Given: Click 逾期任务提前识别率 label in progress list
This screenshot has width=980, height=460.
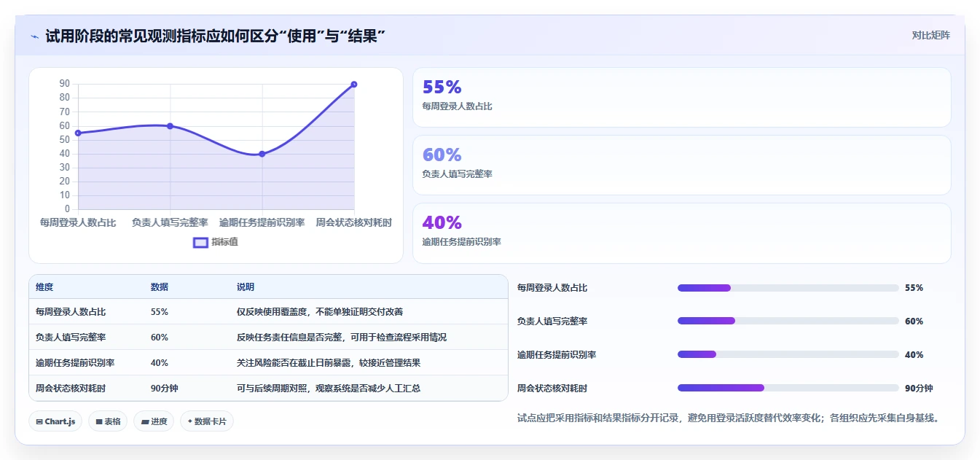Looking at the screenshot, I should click(557, 355).
